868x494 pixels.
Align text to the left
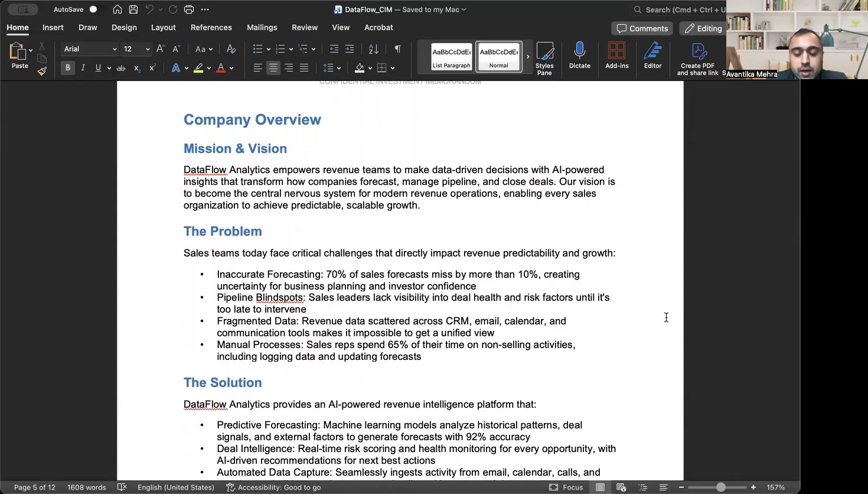(x=258, y=68)
